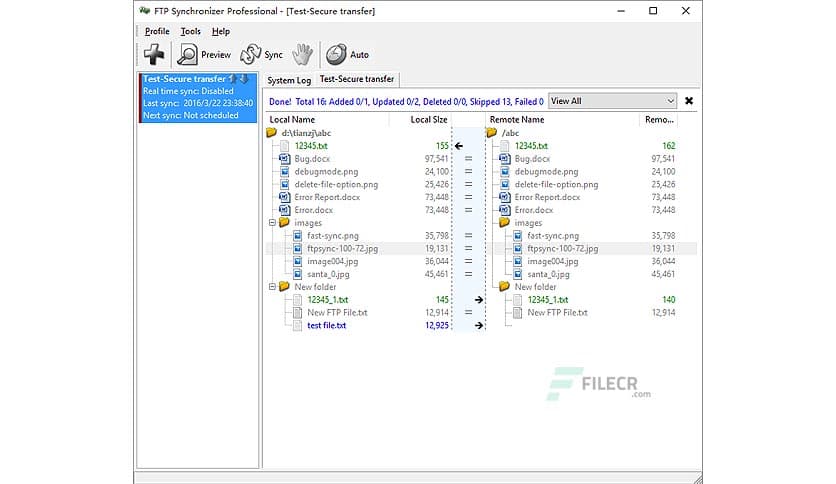
Task: Switch to the System Log tab
Action: click(289, 80)
